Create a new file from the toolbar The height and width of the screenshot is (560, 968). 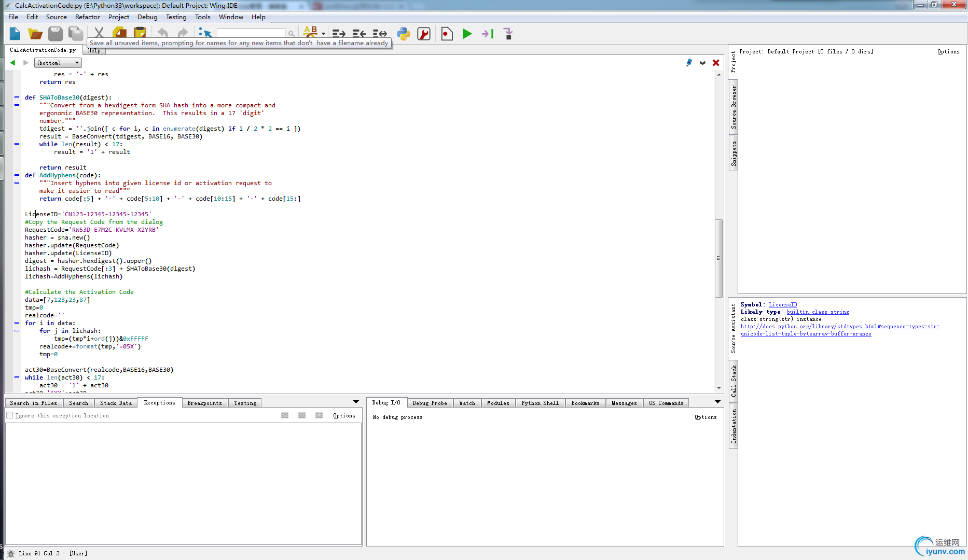15,34
